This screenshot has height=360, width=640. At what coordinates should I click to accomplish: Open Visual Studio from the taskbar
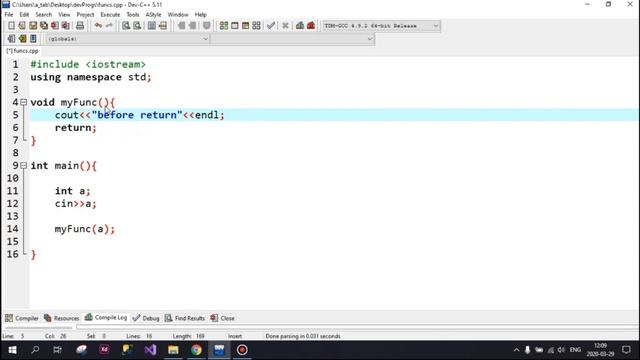(x=150, y=350)
